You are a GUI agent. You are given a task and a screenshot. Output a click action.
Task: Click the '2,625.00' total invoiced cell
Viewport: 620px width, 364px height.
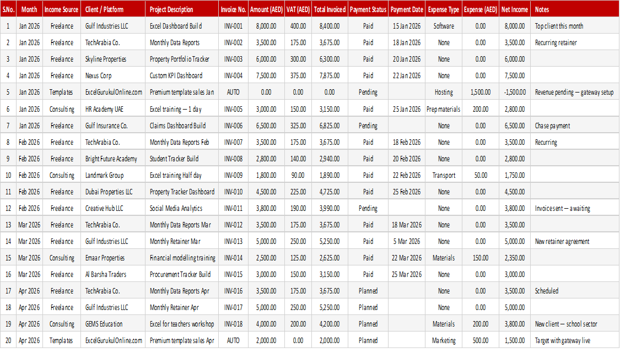pyautogui.click(x=330, y=258)
